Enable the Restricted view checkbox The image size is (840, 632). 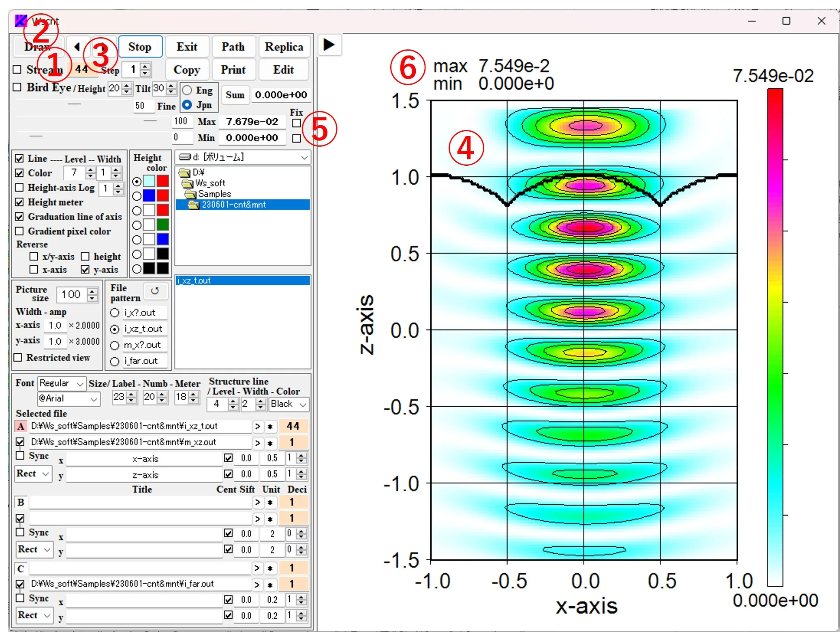(x=18, y=357)
